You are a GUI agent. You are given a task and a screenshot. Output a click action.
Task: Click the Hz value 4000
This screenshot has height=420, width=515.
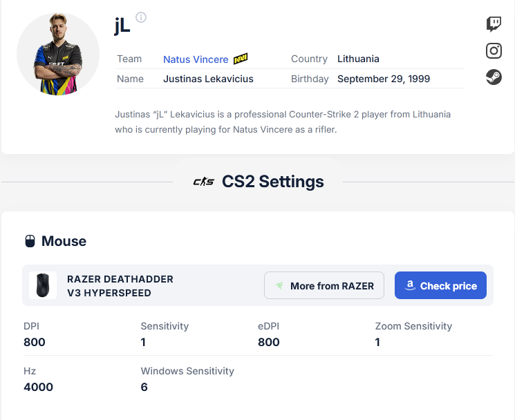click(38, 387)
